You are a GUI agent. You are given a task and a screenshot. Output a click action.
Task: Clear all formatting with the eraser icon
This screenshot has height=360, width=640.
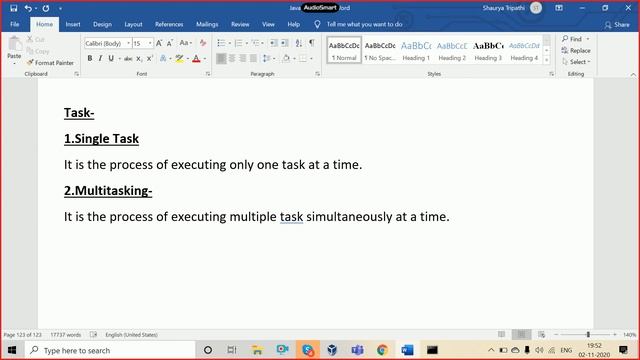coord(203,43)
